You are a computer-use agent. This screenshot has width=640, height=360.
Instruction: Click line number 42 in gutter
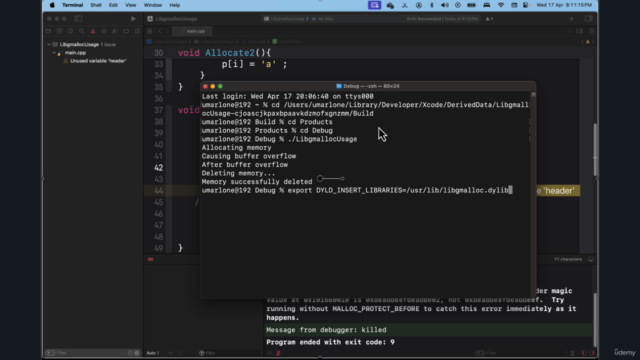[158, 168]
